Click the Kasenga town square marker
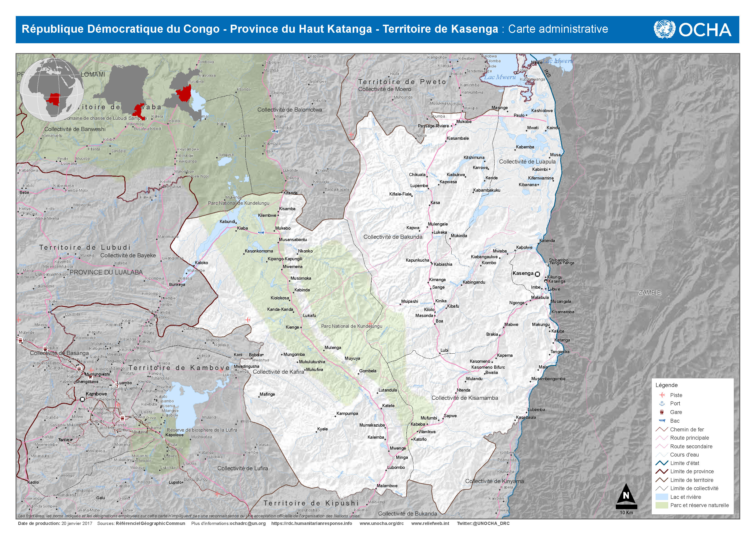Image resolution: width=756 pixels, height=535 pixels. click(x=537, y=274)
